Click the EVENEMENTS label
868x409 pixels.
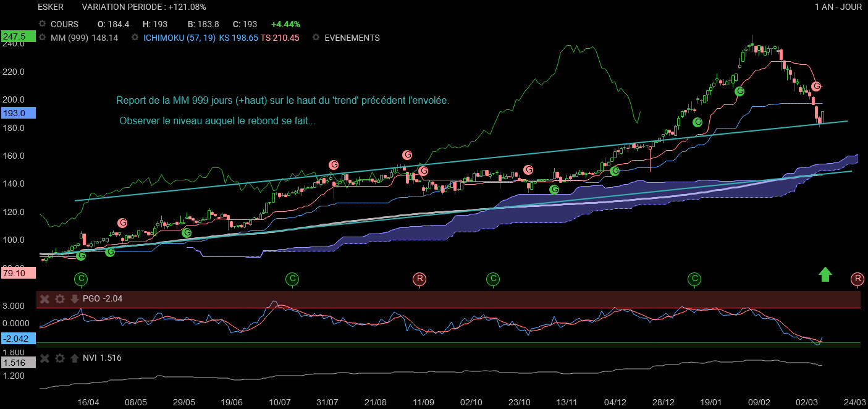point(352,38)
